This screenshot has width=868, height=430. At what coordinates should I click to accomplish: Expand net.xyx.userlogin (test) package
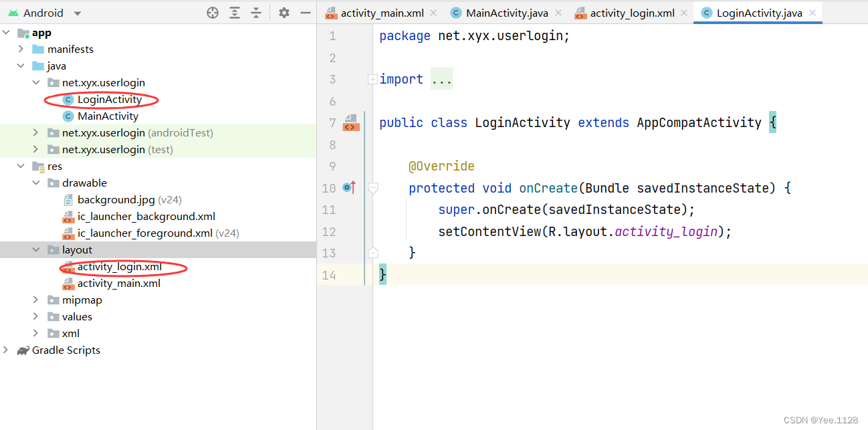point(36,149)
